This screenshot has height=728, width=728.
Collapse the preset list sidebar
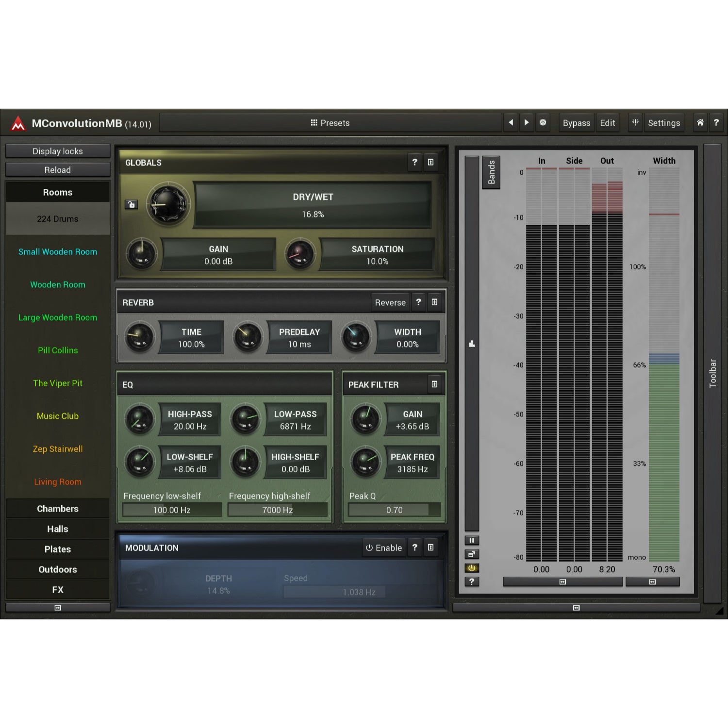pos(58,608)
